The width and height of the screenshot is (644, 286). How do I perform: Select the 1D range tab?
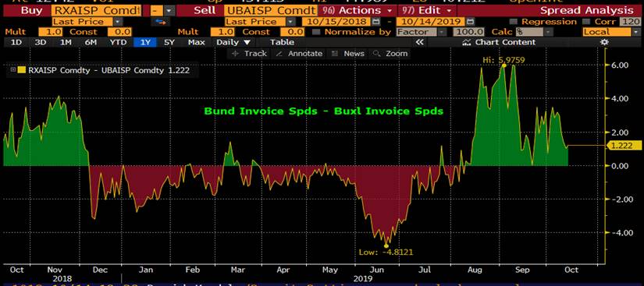coord(16,42)
